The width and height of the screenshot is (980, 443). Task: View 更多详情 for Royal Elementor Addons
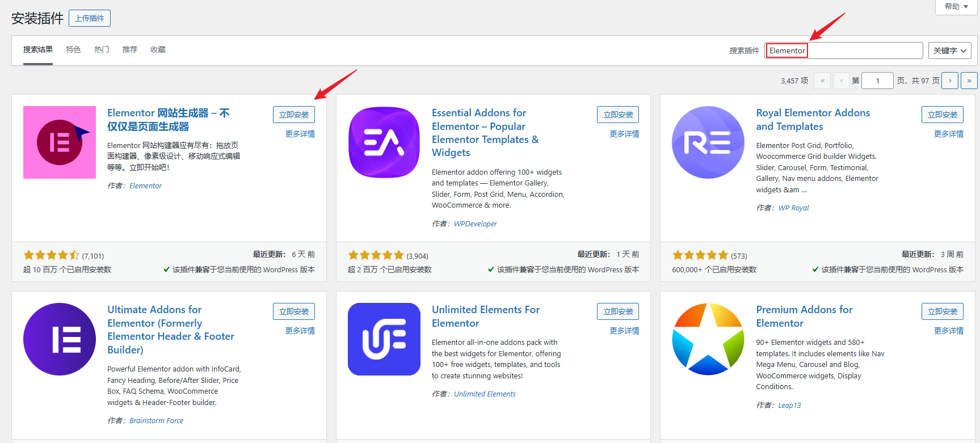tap(949, 134)
